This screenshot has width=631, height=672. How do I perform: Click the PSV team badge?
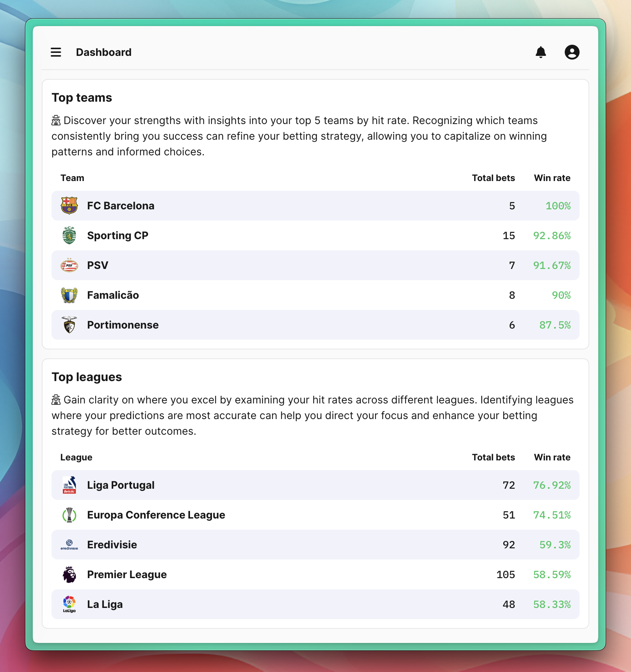coord(69,265)
